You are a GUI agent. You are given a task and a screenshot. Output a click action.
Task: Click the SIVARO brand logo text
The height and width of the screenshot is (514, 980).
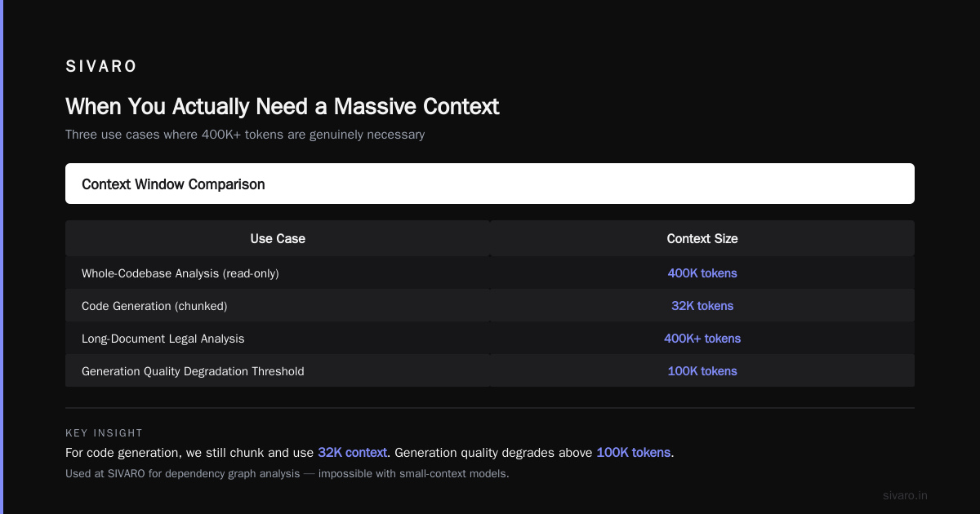coord(101,67)
